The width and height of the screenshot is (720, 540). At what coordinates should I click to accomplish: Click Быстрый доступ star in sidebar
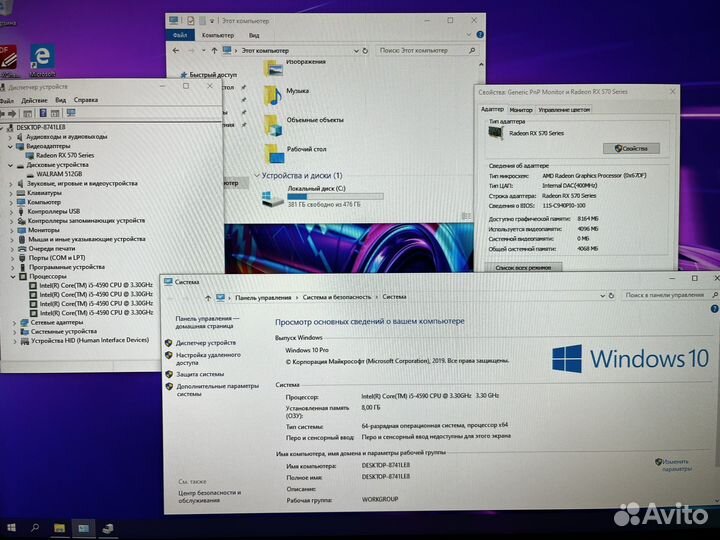click(184, 74)
